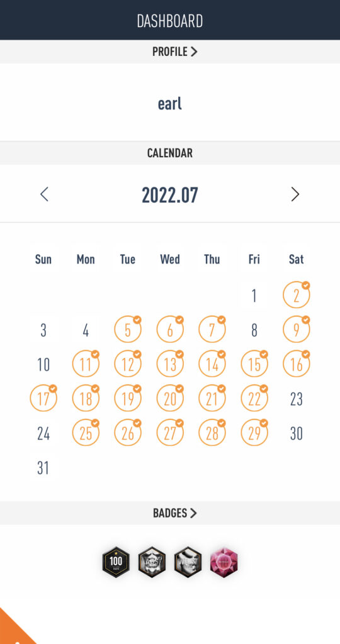Select unchecked day 23 on calendar
The width and height of the screenshot is (340, 644).
297,399
